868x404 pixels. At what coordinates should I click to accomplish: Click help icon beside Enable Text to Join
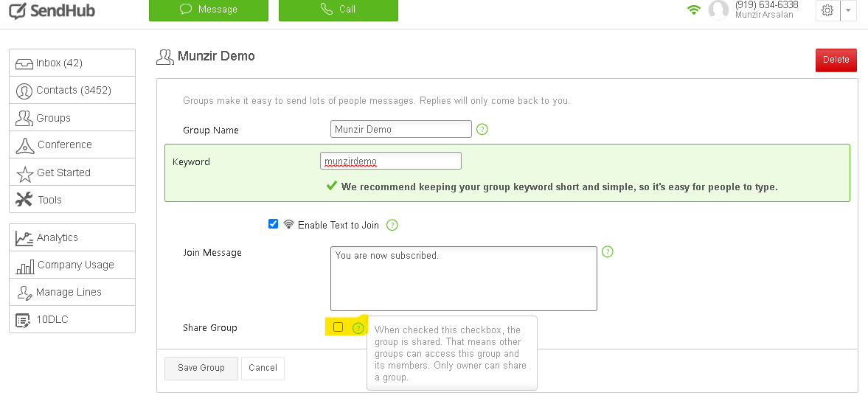click(392, 225)
